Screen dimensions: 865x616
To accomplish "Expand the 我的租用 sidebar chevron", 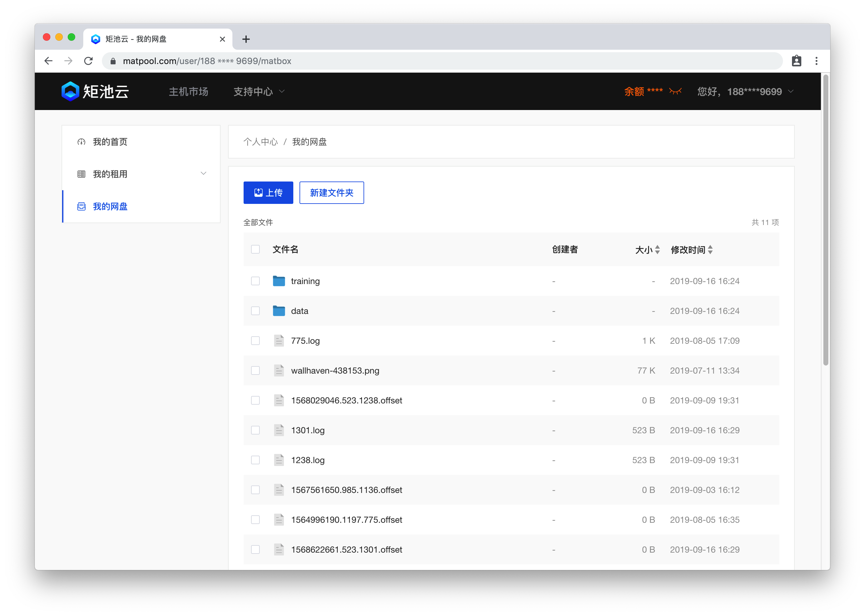I will coord(203,173).
